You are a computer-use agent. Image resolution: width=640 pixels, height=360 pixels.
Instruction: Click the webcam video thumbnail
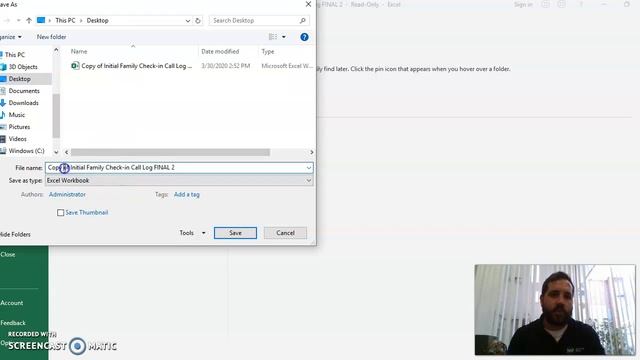point(555,310)
